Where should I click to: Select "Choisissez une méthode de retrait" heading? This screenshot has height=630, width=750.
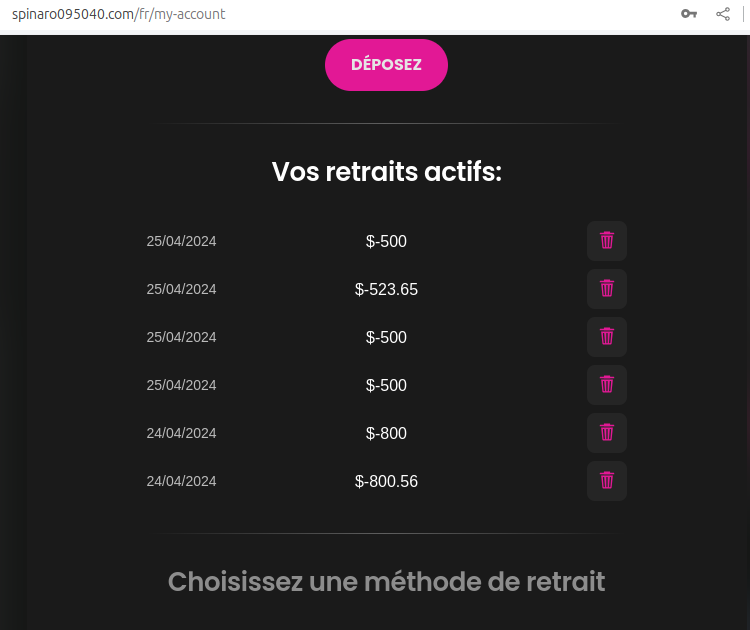[x=386, y=581]
